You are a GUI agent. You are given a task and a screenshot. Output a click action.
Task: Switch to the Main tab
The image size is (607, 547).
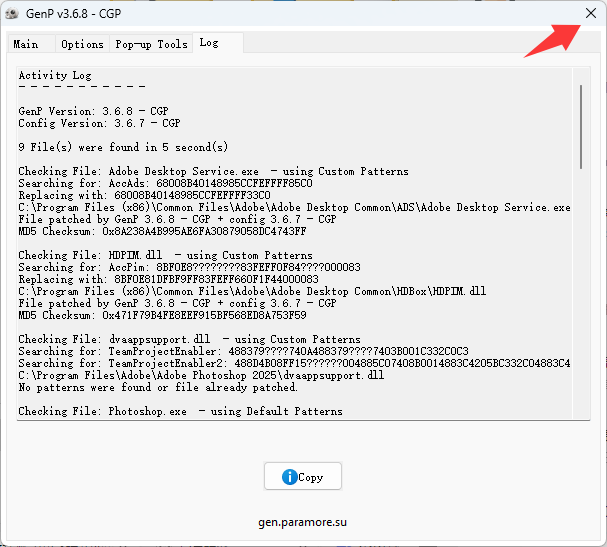[31, 44]
